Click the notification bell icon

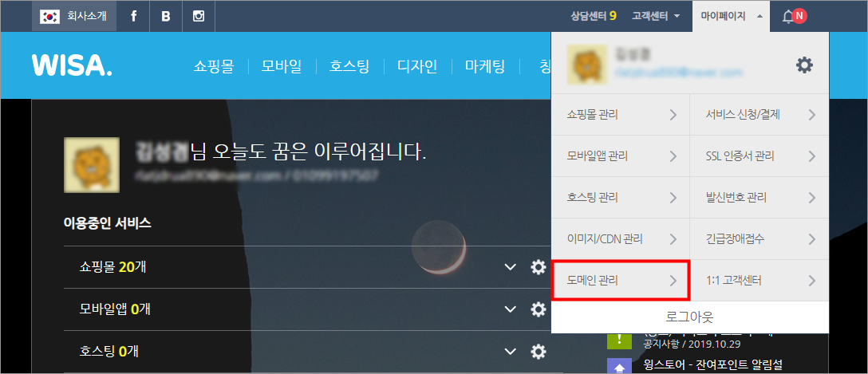tap(787, 17)
